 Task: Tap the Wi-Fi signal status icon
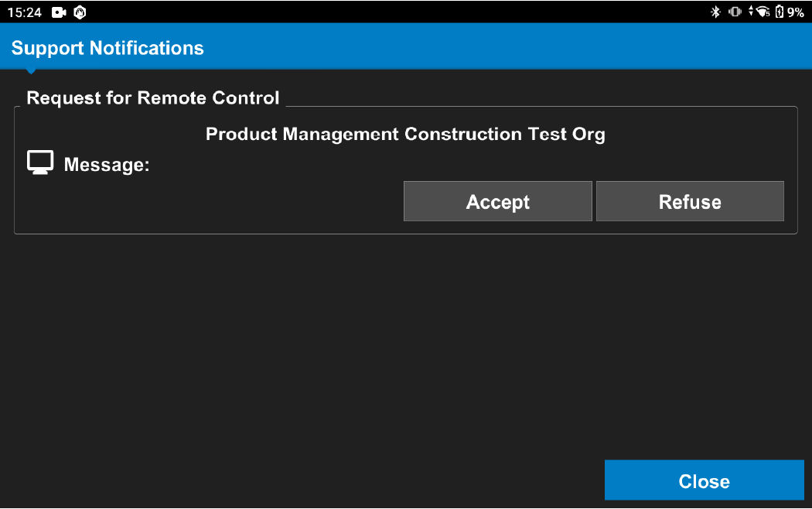click(763, 12)
